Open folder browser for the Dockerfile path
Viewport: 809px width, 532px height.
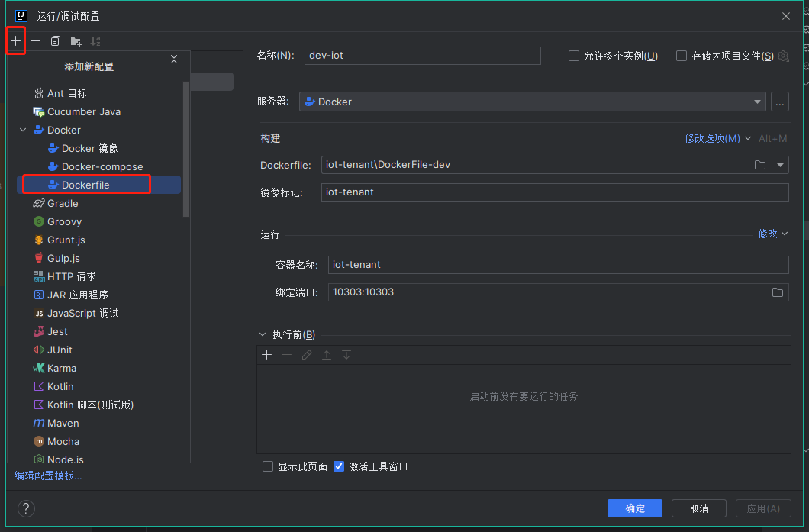pyautogui.click(x=759, y=165)
